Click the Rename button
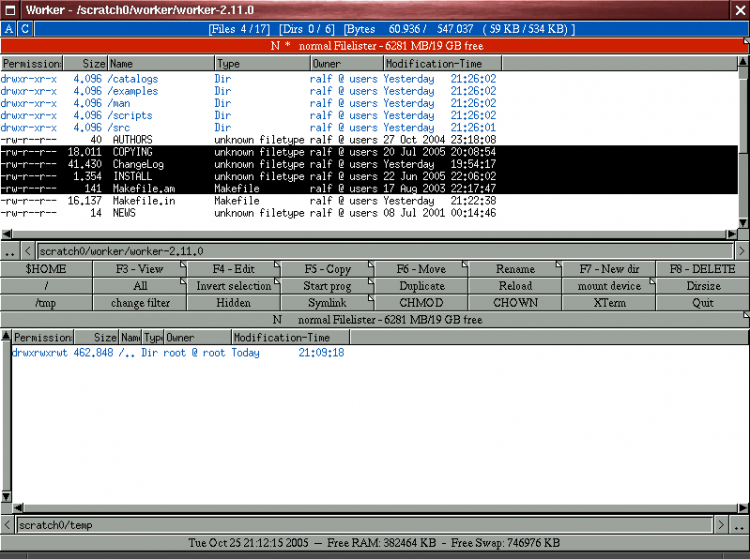 coord(515,269)
